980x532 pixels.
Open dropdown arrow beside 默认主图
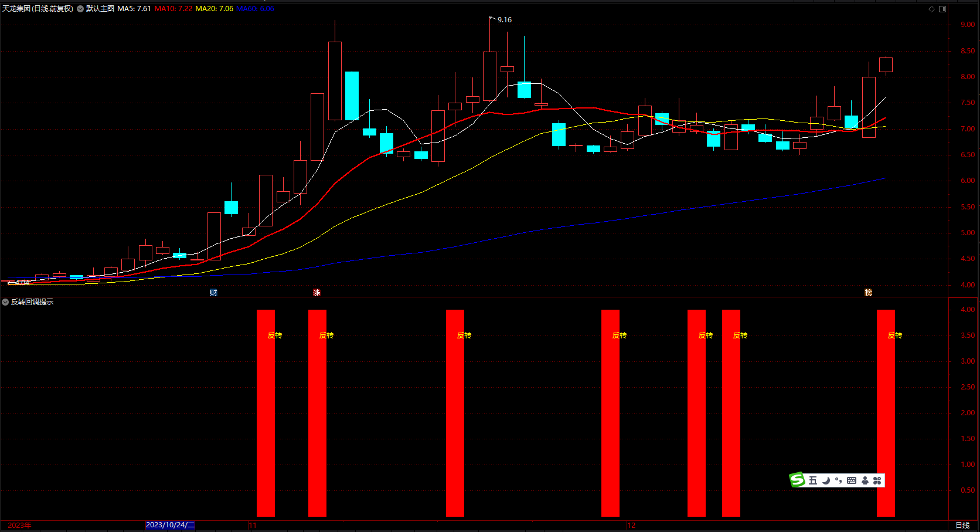coord(80,9)
